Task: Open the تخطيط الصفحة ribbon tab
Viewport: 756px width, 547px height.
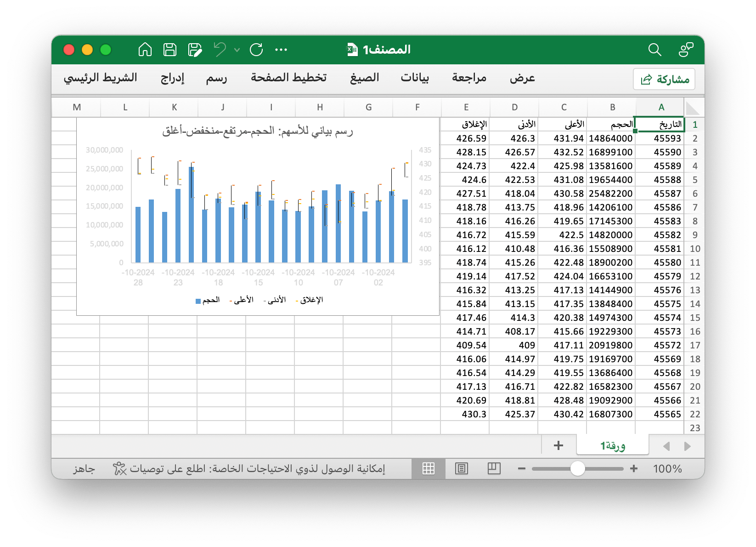Action: point(288,78)
